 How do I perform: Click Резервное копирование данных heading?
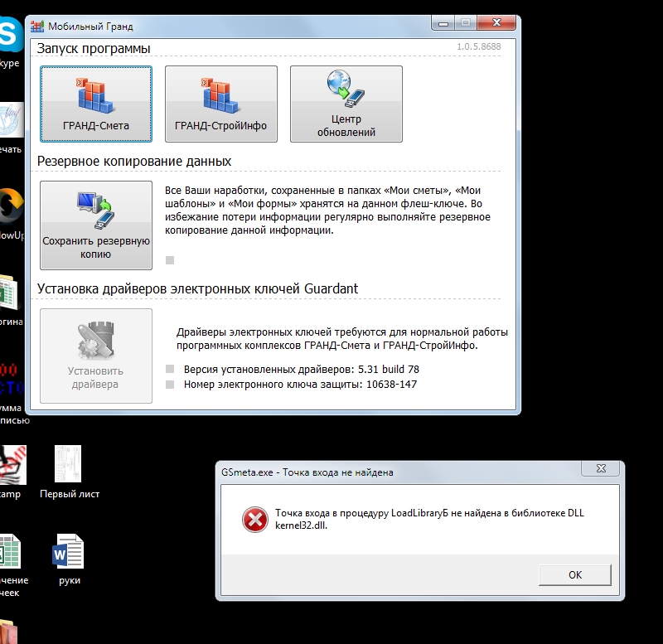coord(134,161)
